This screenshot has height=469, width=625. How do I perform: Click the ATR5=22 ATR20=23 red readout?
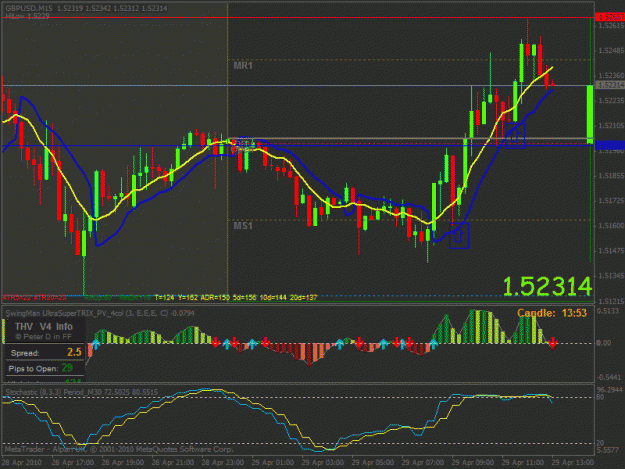(34, 298)
